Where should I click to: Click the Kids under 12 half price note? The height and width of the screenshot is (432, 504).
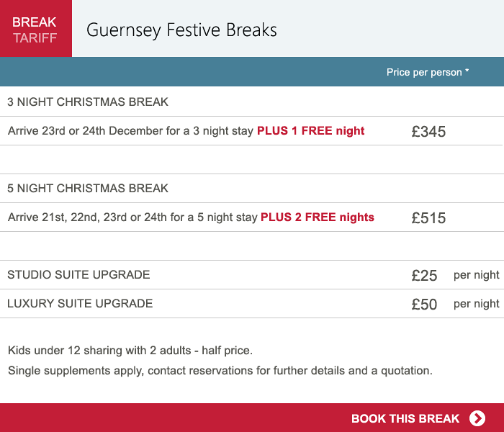point(130,351)
